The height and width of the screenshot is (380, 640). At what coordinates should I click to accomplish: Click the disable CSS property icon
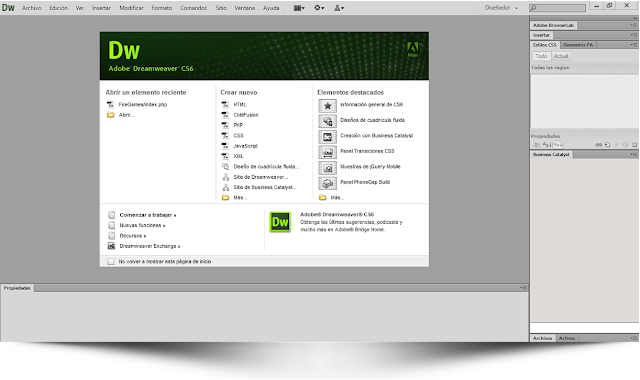pos(625,145)
